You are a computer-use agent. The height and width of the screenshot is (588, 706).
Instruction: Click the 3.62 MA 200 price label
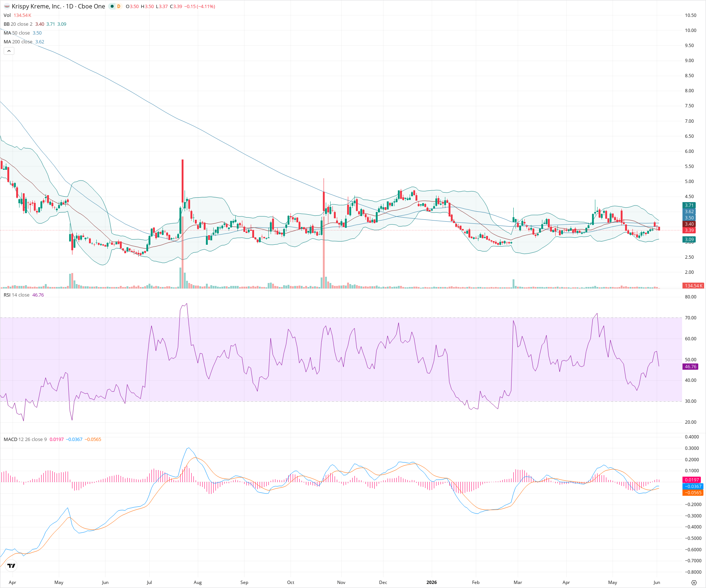click(689, 212)
